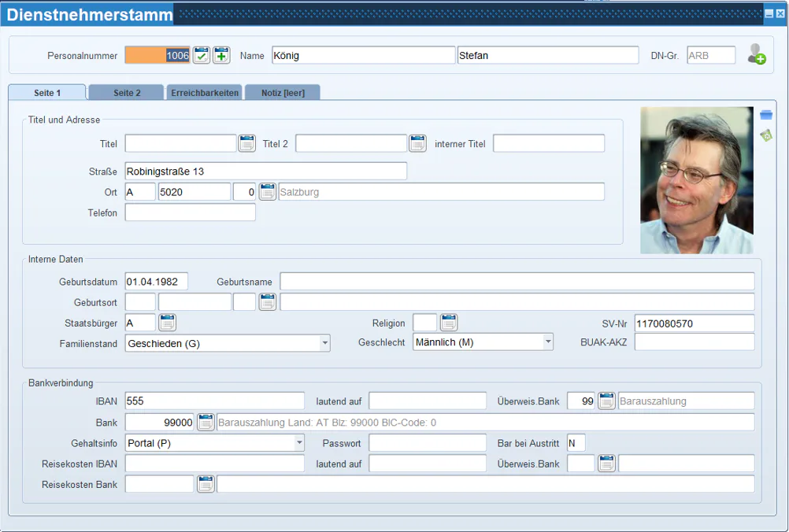Image resolution: width=789 pixels, height=532 pixels.
Task: Click the DN-Gr. field
Action: (711, 55)
